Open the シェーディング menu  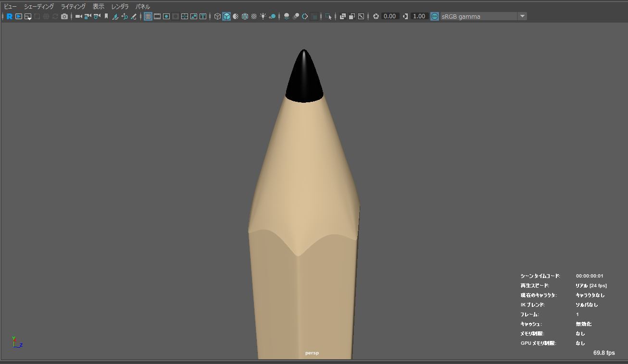tap(39, 7)
